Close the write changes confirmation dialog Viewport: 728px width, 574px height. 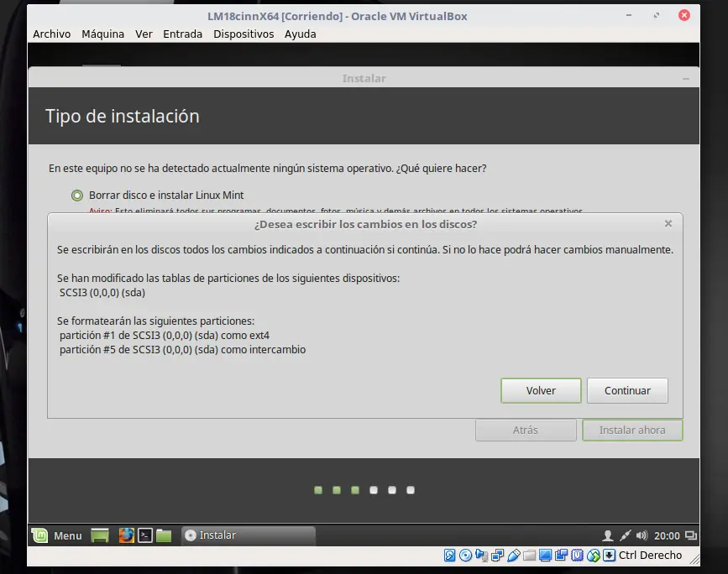tap(668, 224)
